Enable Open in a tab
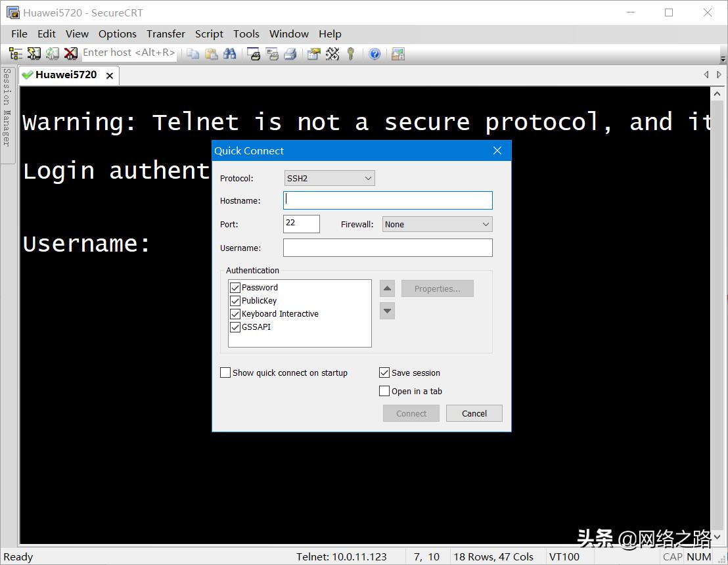728x565 pixels. pos(384,391)
